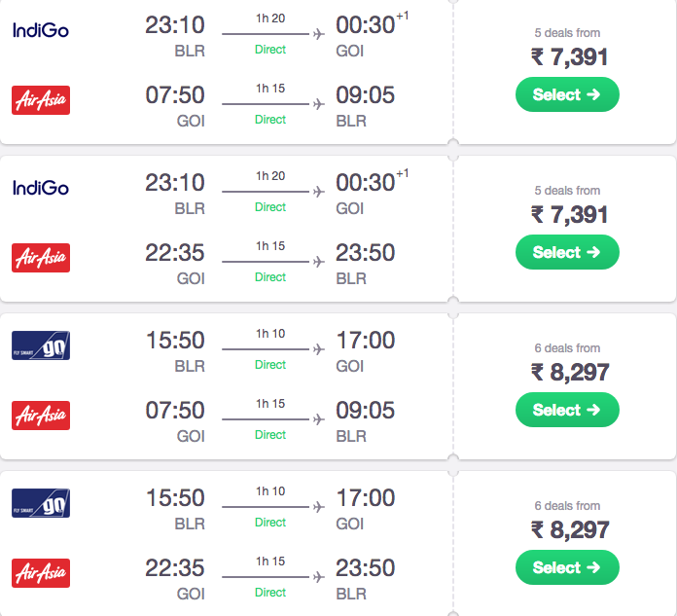Click the IndiGo logo in the second itinerary
The image size is (677, 616).
[x=41, y=188]
